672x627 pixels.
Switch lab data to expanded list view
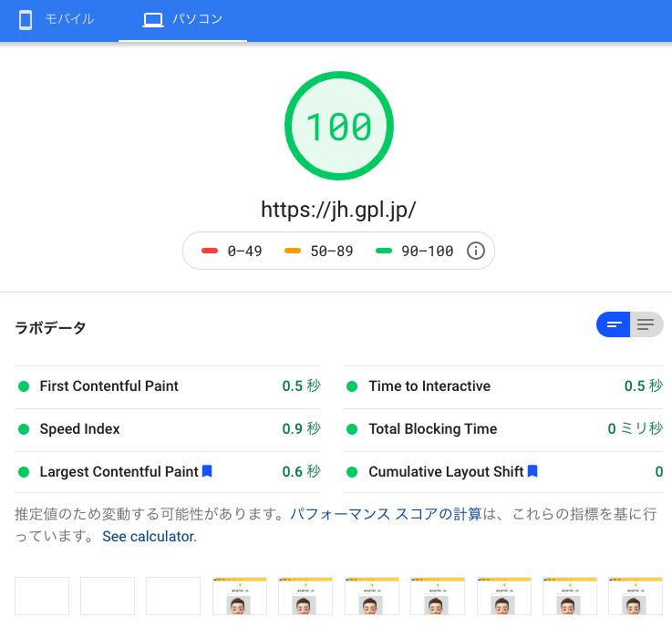646,324
